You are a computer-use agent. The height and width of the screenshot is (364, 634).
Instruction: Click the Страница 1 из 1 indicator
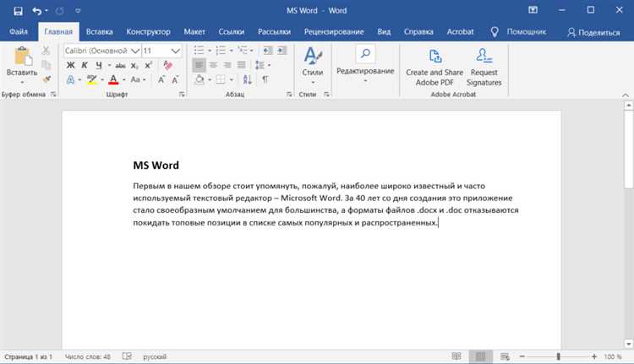(x=28, y=356)
